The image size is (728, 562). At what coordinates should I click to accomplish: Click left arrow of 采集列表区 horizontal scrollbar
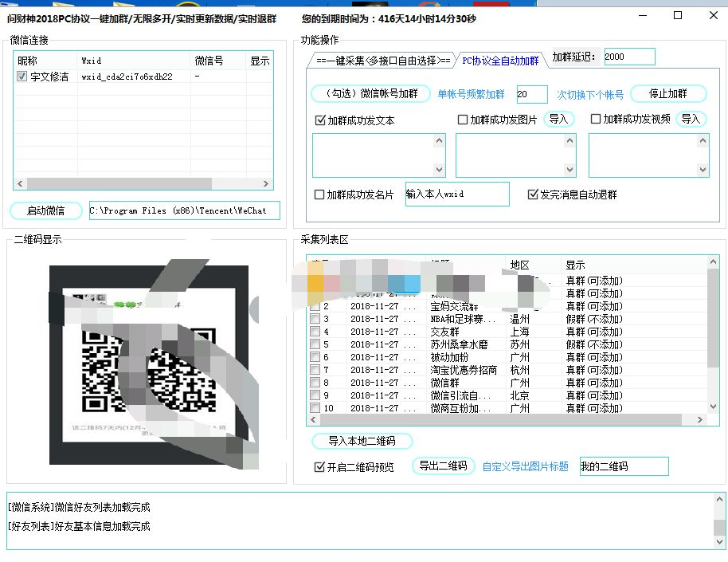(x=313, y=420)
